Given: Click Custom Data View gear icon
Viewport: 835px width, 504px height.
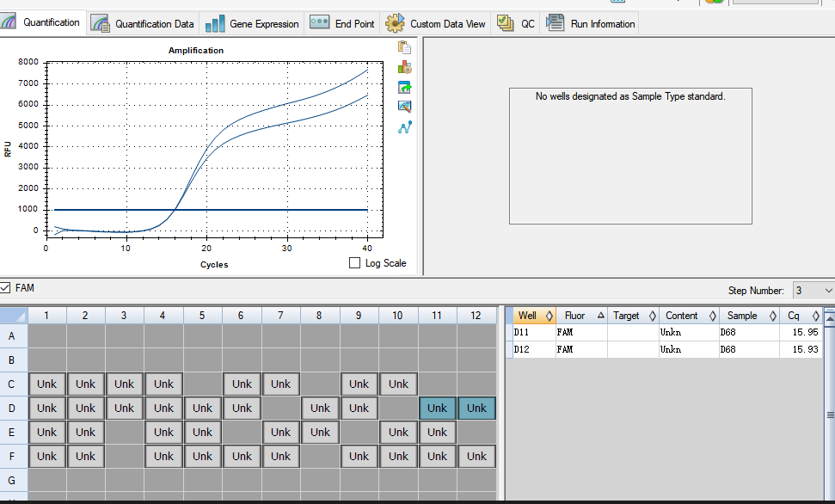Looking at the screenshot, I should pyautogui.click(x=395, y=23).
